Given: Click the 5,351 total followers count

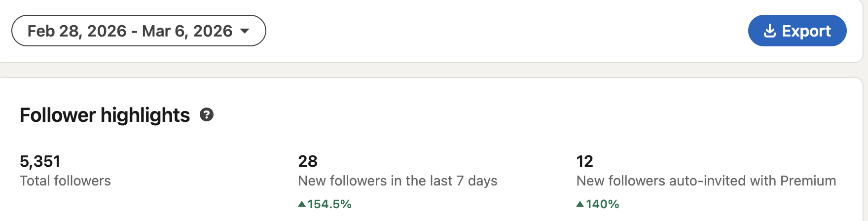Looking at the screenshot, I should click(x=40, y=161).
